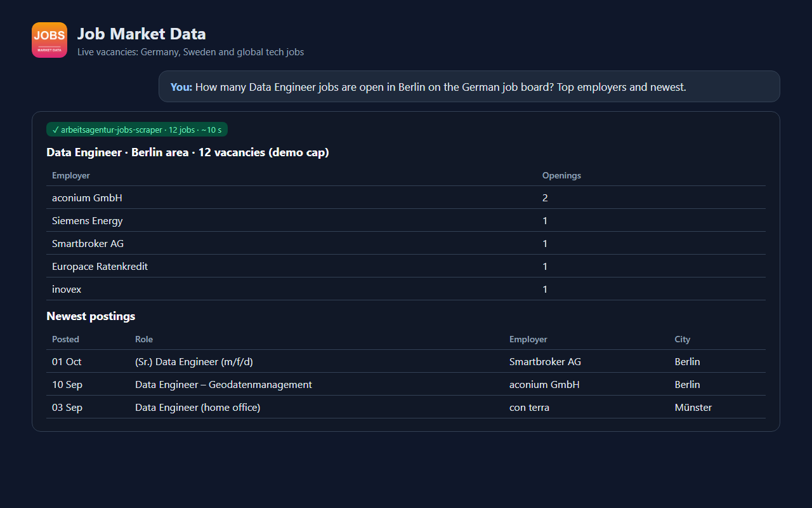Click the 01 Oct posting date
The height and width of the screenshot is (508, 812).
[x=67, y=361]
